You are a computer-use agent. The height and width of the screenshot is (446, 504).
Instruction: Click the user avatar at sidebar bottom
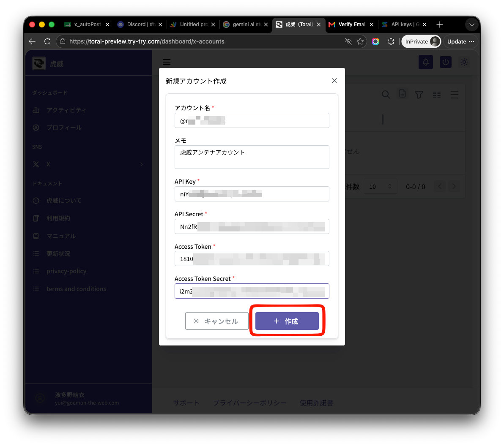tap(40, 398)
